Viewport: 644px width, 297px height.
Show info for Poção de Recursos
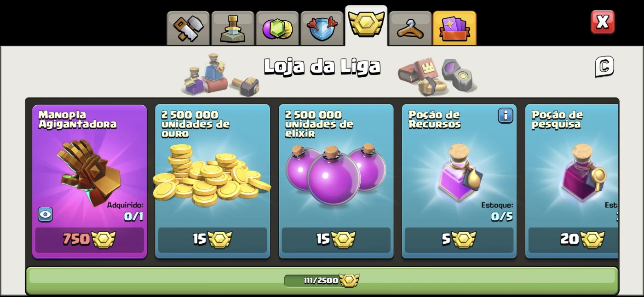(x=505, y=115)
